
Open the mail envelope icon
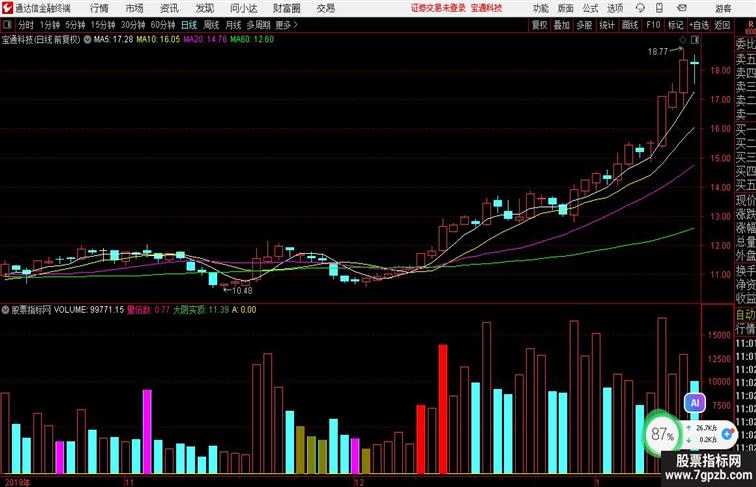pos(682,8)
